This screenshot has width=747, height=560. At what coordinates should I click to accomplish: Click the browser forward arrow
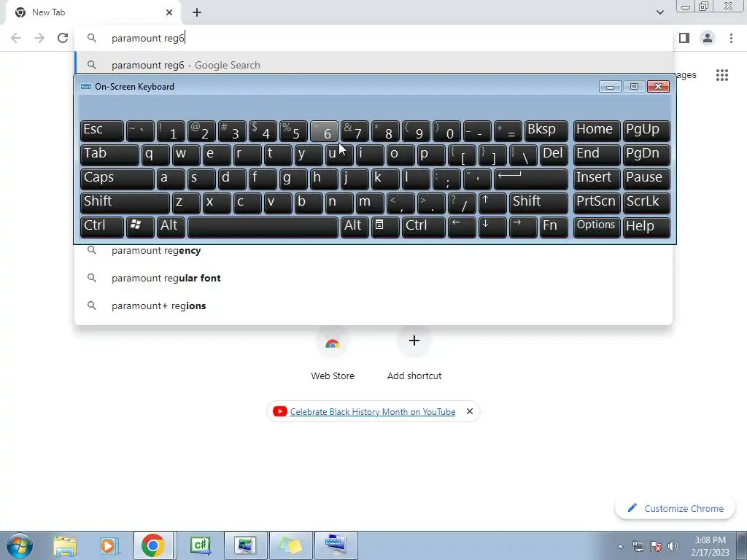[39, 38]
